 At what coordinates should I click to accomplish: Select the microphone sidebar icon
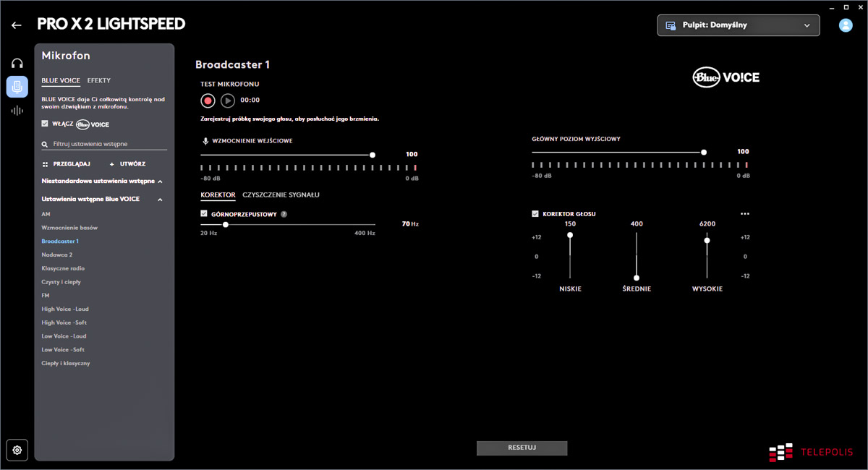17,87
